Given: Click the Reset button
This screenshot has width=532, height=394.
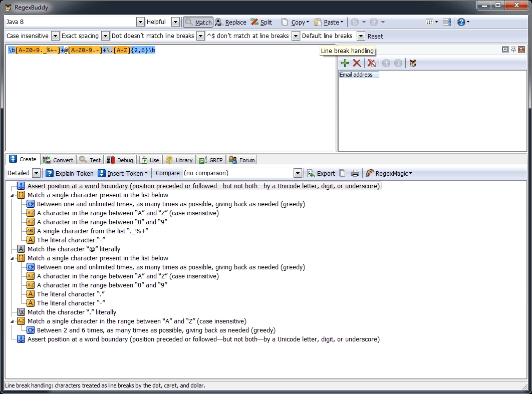Looking at the screenshot, I should pyautogui.click(x=375, y=36).
